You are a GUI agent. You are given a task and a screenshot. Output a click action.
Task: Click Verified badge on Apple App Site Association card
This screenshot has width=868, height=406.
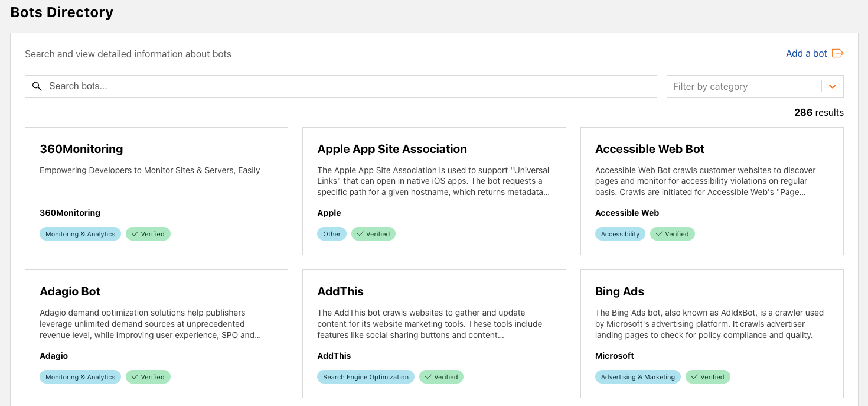[x=374, y=234]
